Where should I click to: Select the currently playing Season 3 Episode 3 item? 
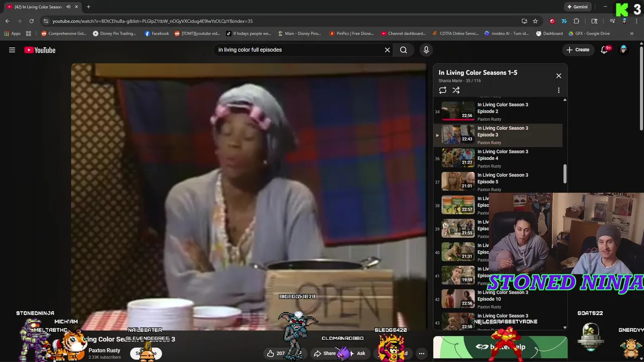tap(498, 135)
